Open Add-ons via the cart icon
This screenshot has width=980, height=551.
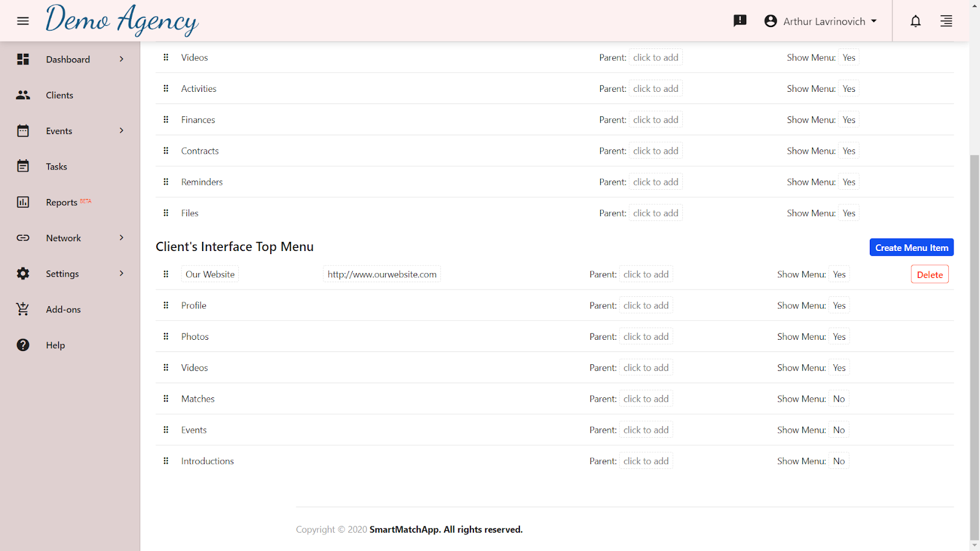click(23, 309)
